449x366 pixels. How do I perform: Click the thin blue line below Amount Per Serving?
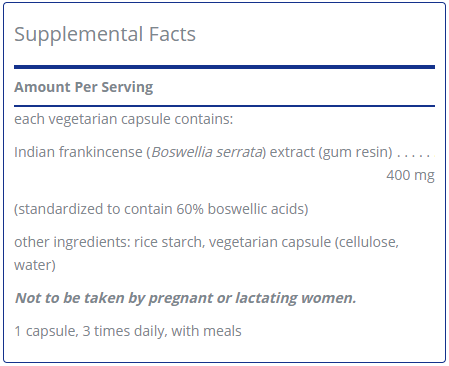click(x=224, y=106)
